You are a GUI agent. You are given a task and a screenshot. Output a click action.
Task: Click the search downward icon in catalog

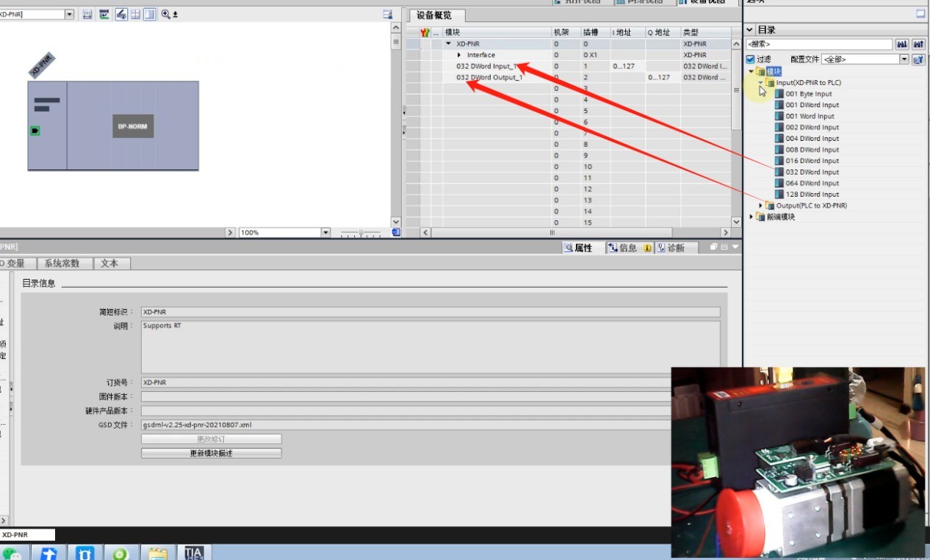point(902,45)
